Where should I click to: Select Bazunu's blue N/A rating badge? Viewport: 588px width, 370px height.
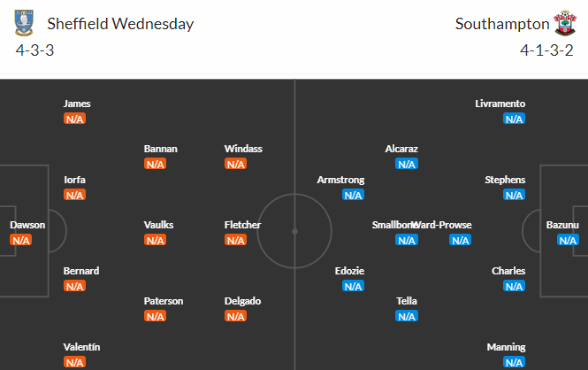point(569,240)
